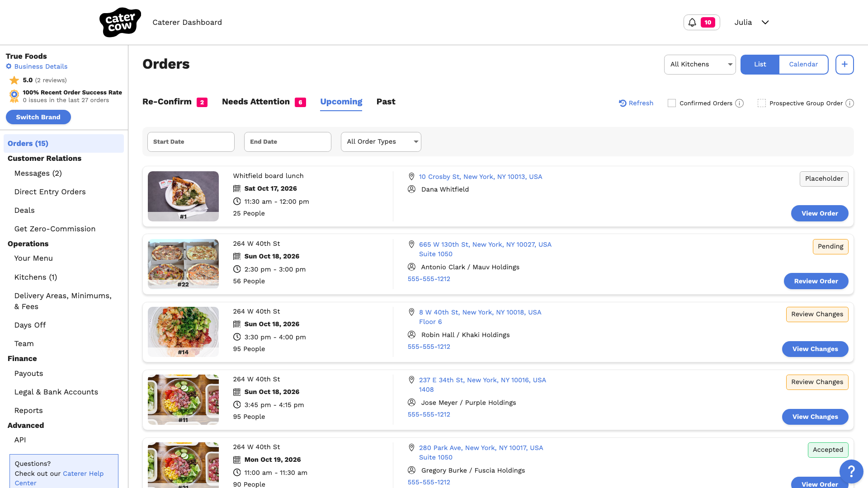Click the blue help question-mark bubble

[x=851, y=471]
